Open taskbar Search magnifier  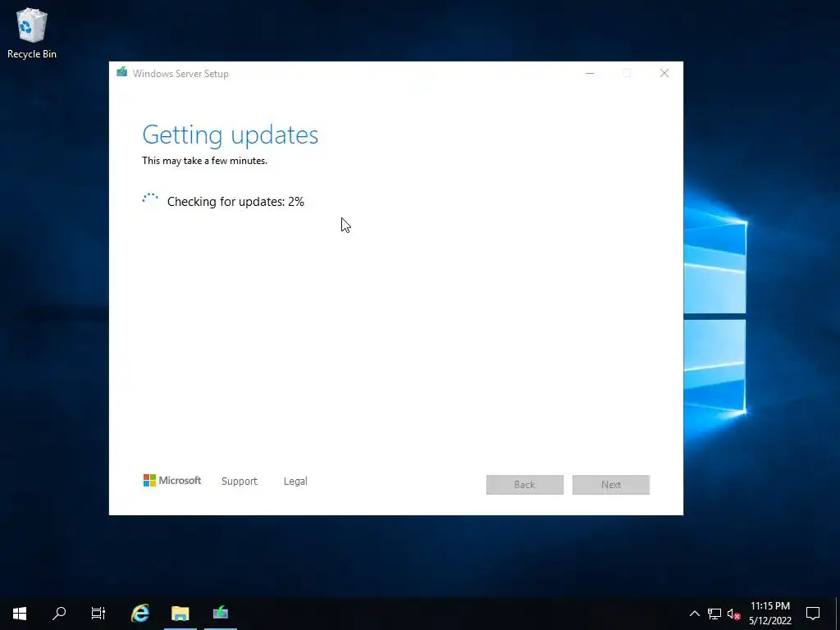point(59,613)
